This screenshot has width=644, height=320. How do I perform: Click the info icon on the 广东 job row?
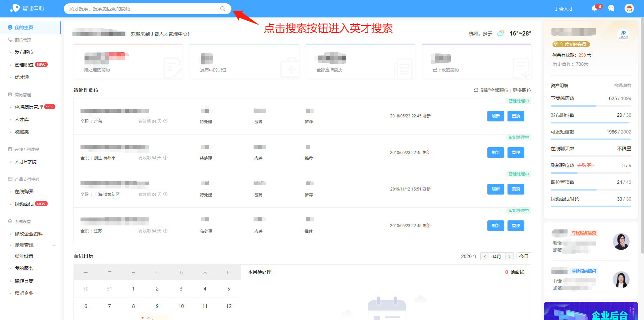point(165,121)
